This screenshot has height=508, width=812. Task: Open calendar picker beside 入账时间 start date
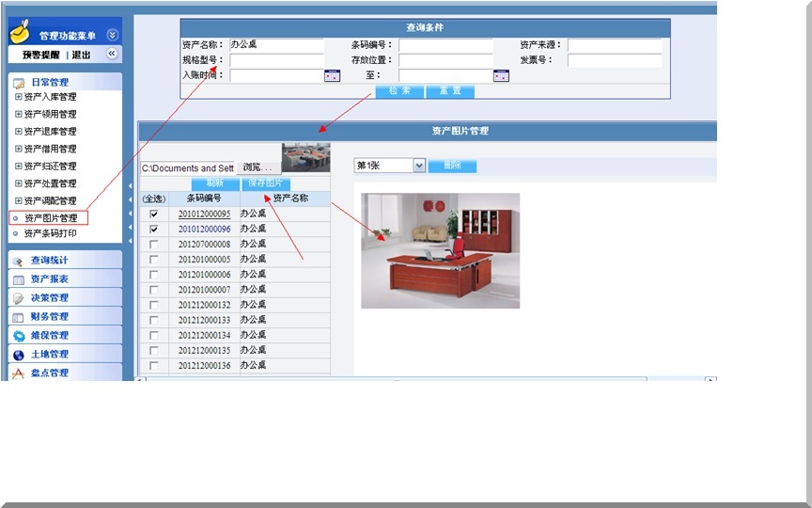coord(332,76)
